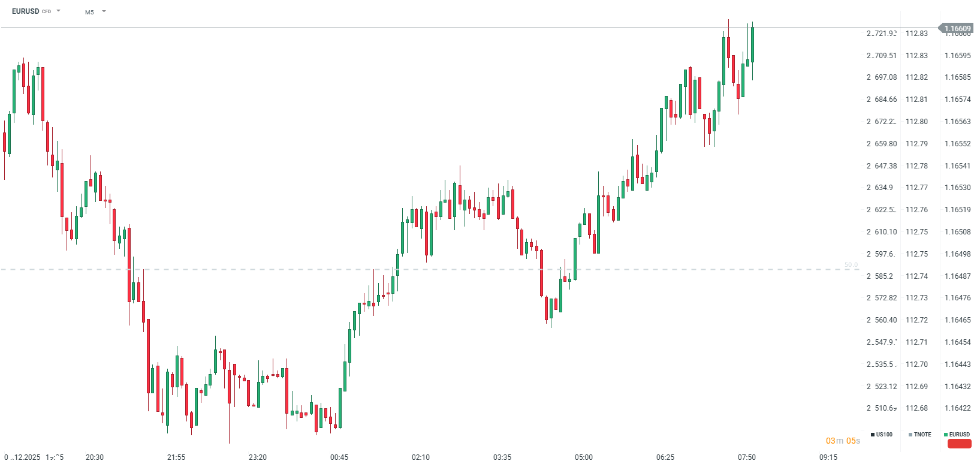Toggle the TNOTE series legend label
The height and width of the screenshot is (467, 980).
(x=922, y=435)
